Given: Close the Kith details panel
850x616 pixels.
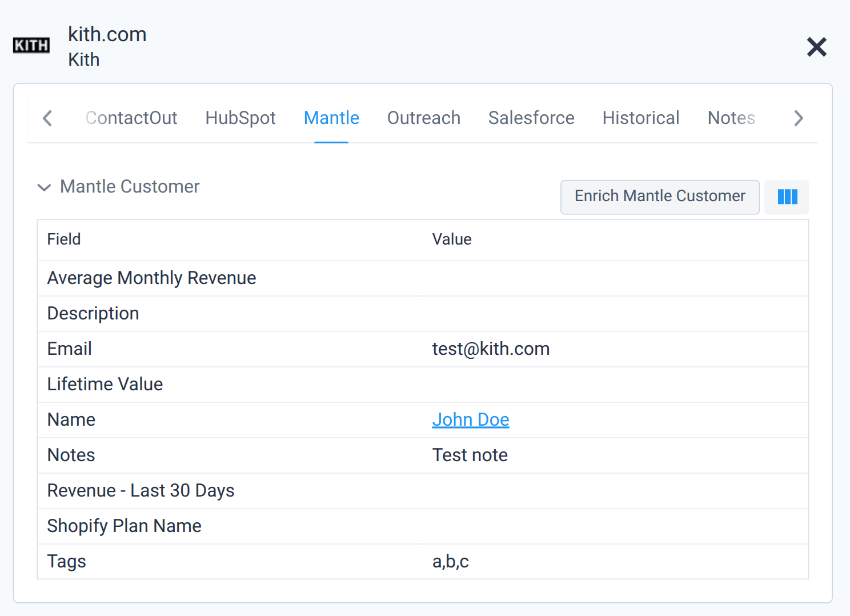Looking at the screenshot, I should pos(816,47).
